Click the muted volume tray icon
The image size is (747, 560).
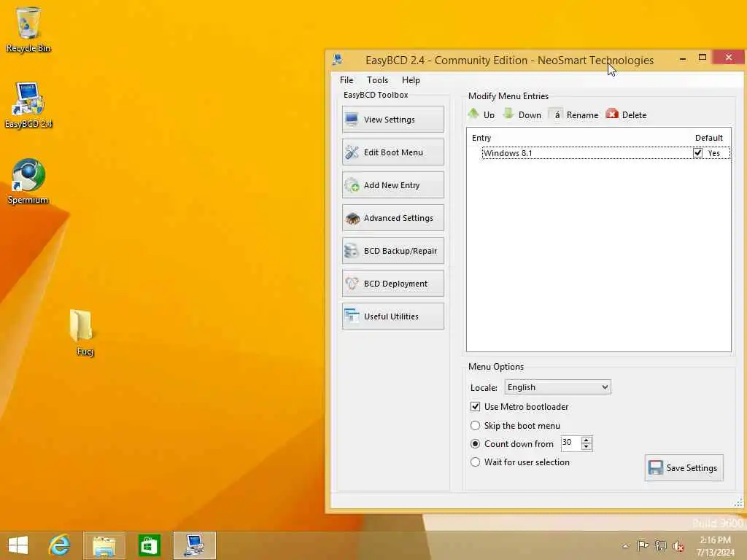[x=678, y=545]
